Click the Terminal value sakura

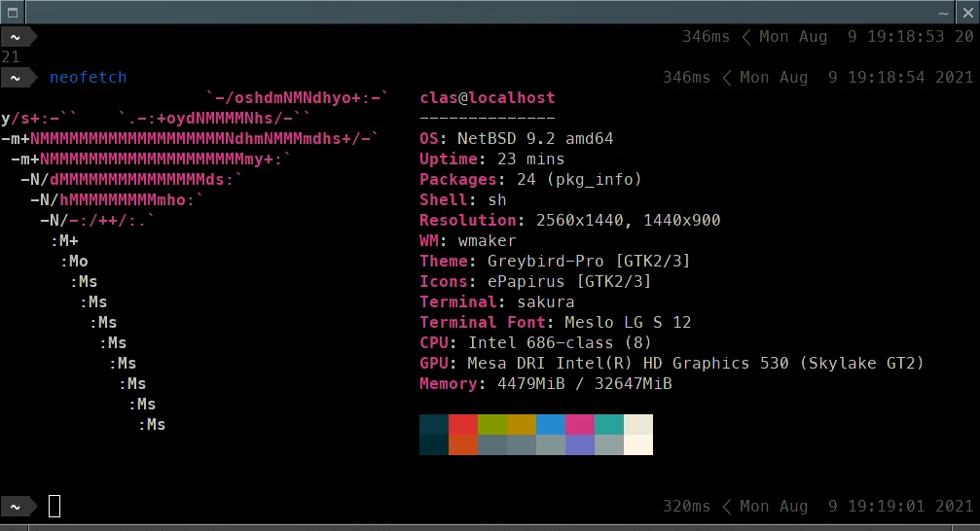(546, 302)
